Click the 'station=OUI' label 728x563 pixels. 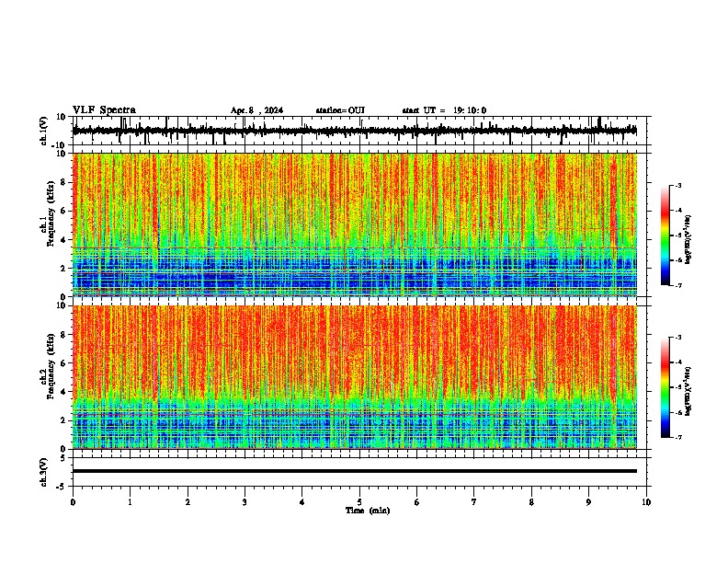[x=340, y=110]
